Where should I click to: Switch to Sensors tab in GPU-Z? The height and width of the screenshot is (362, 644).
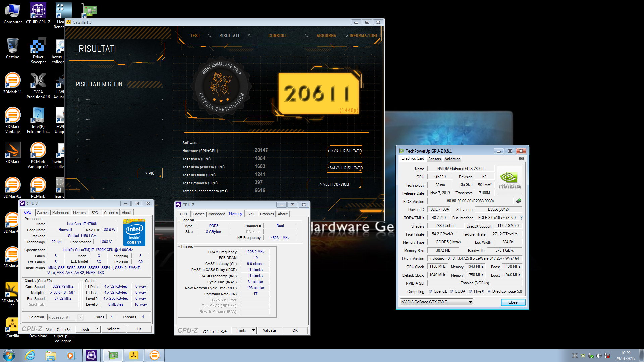click(x=434, y=159)
